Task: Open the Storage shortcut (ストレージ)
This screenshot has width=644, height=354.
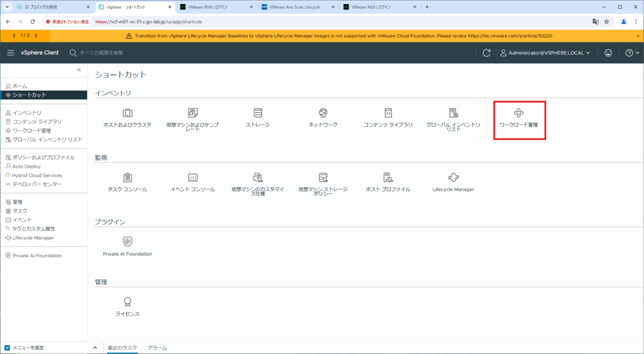Action: [x=258, y=119]
